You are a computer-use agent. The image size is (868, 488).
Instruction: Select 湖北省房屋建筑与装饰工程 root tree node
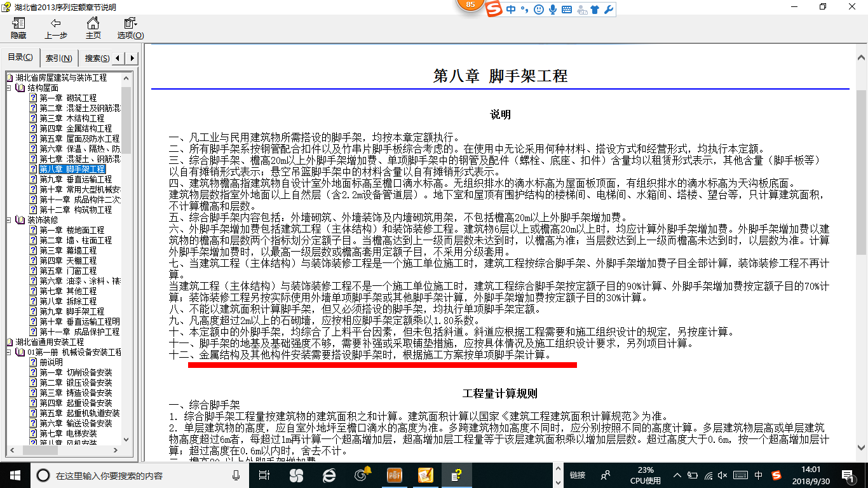tap(61, 78)
